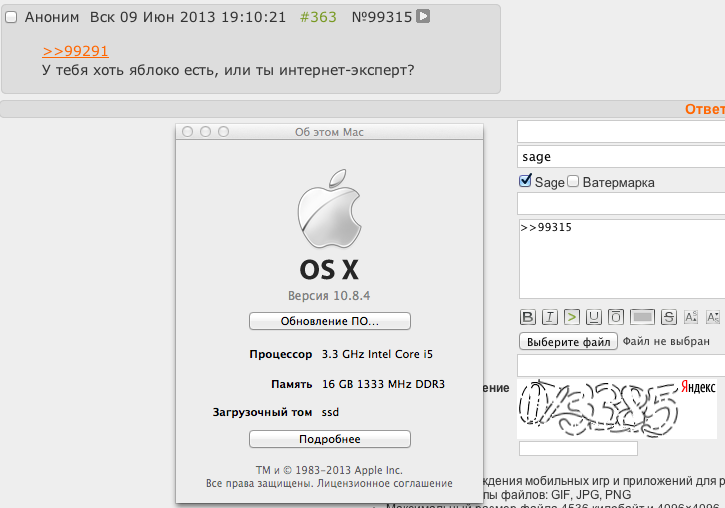
Task: Click the Apple logo in About This Mac
Action: click(329, 208)
